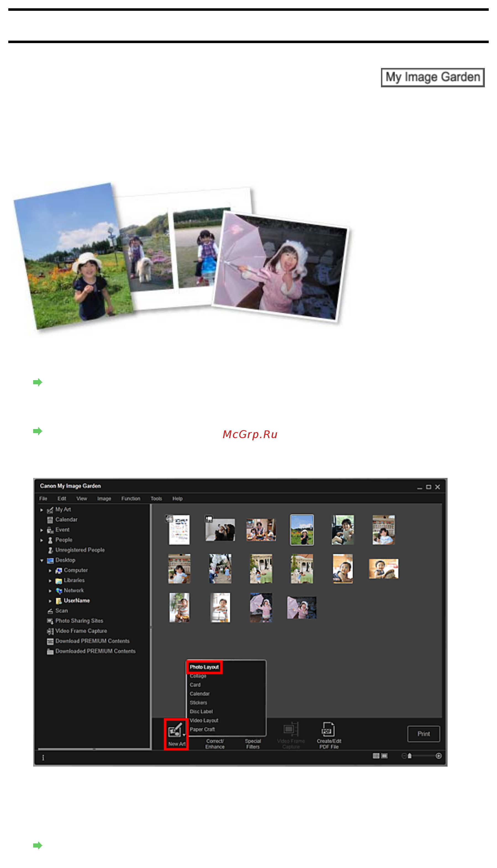Click the My Image Garden badge

click(x=432, y=77)
